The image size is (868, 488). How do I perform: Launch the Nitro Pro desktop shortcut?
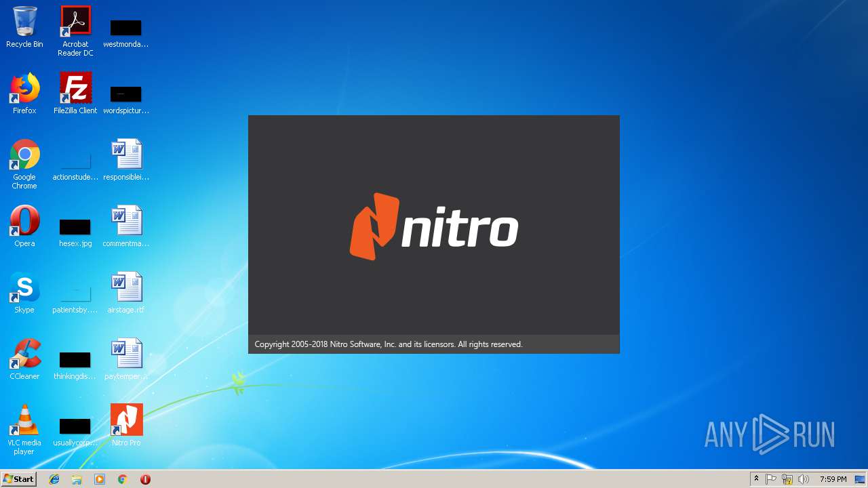point(126,426)
